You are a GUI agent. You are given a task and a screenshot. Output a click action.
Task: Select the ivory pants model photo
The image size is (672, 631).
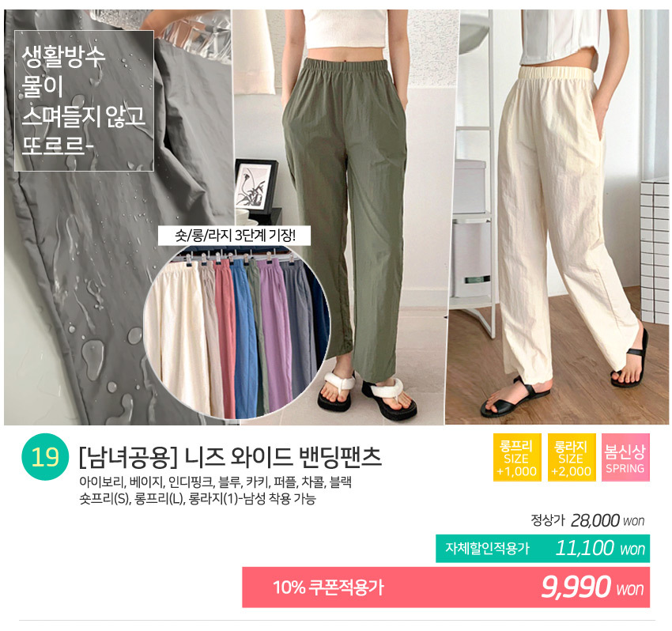pyautogui.click(x=557, y=217)
